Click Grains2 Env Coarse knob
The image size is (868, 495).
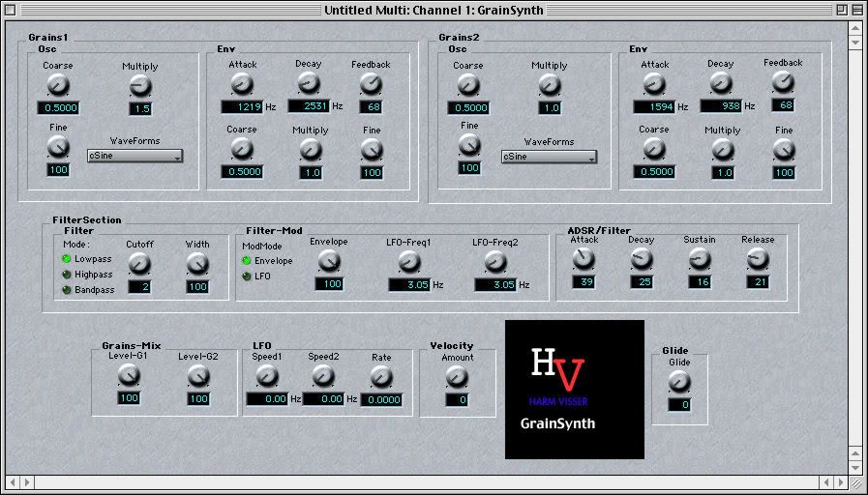(654, 149)
